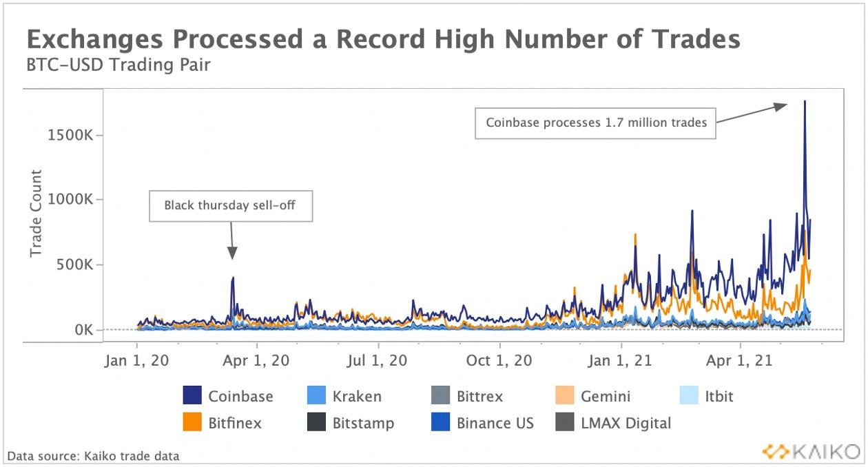Screen dimensions: 868x467
Task: Select the Bitstamp legend label
Action: pyautogui.click(x=363, y=423)
